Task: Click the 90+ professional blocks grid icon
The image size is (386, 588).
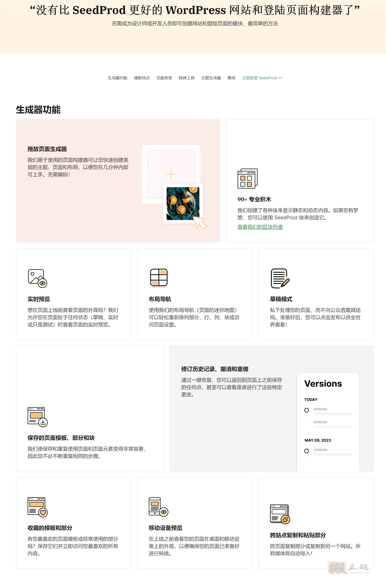Action: (247, 179)
